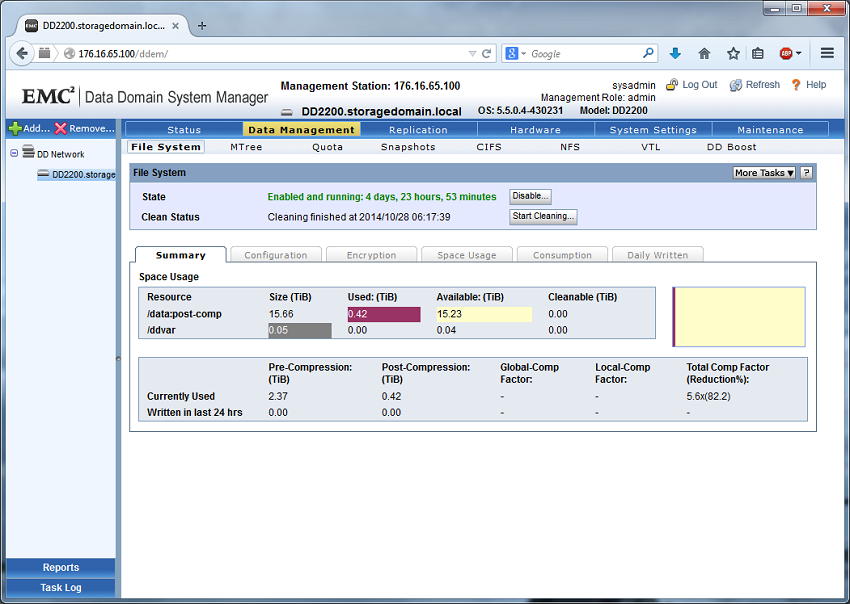Switch to the Maintenance tab
Screen dimensions: 850x604
tap(770, 130)
